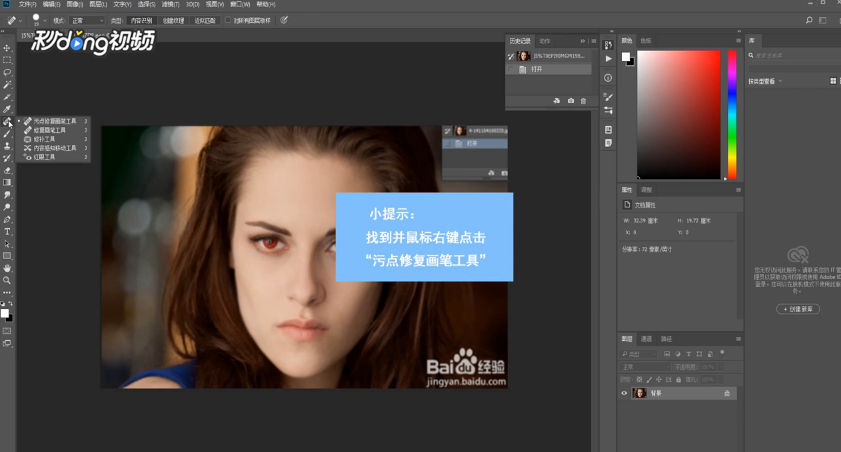The width and height of the screenshot is (841, 452).
Task: Select the Hand tool
Action: click(x=7, y=268)
